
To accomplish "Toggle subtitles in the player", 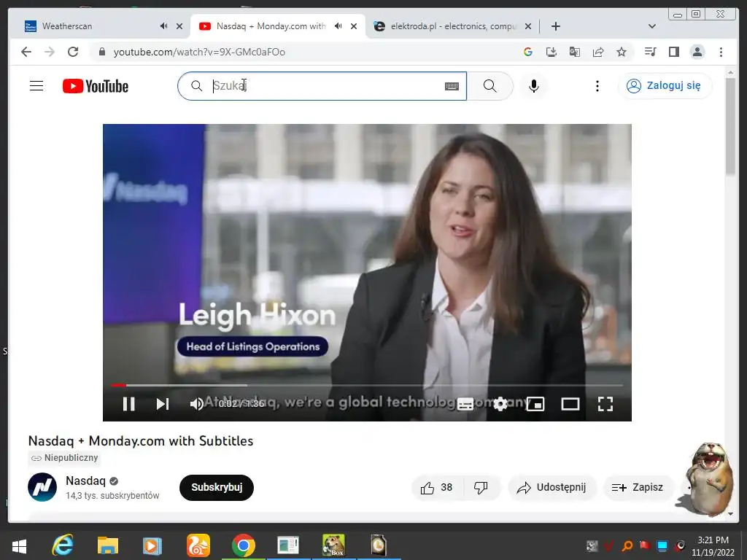I will click(465, 404).
